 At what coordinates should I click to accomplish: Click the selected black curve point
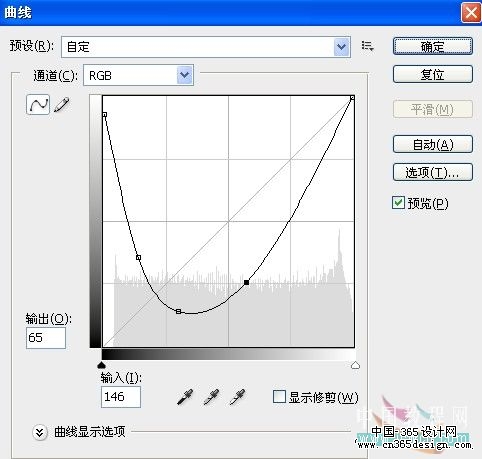246,282
